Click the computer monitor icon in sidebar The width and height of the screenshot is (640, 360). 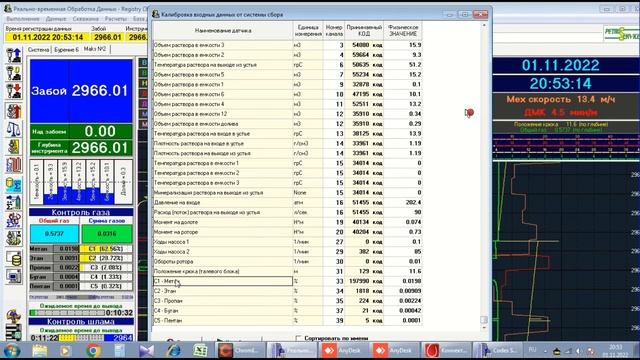[13, 277]
